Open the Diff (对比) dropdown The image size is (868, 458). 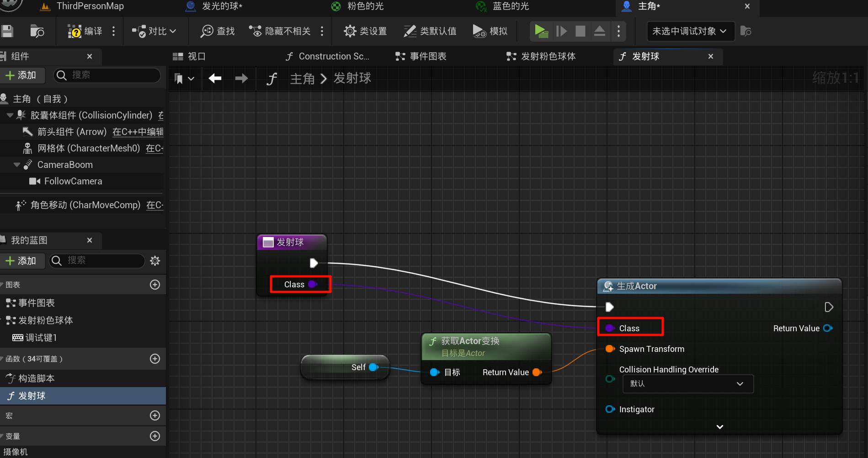point(154,31)
